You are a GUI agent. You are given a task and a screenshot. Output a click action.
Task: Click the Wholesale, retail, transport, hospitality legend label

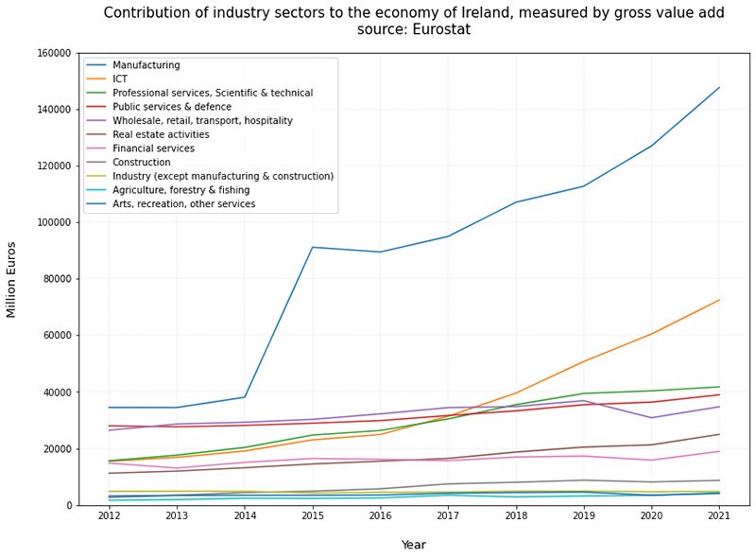(x=202, y=121)
